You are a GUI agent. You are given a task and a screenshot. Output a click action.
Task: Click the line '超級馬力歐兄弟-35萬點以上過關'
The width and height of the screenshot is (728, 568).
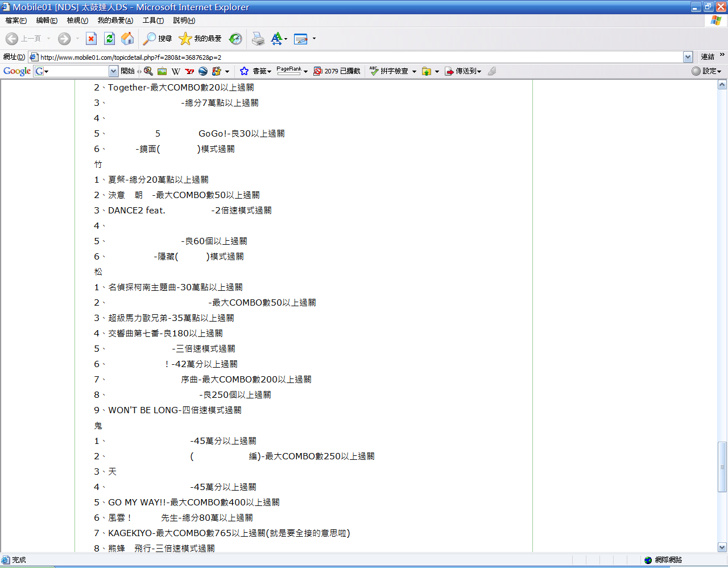pos(171,318)
